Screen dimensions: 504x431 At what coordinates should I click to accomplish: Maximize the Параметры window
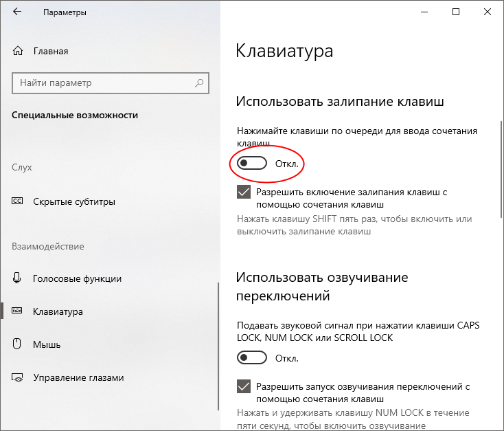[x=456, y=12]
